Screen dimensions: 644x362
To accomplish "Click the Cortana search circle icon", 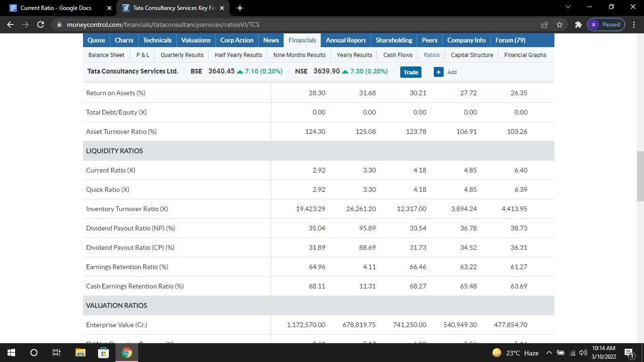I will click(34, 353).
